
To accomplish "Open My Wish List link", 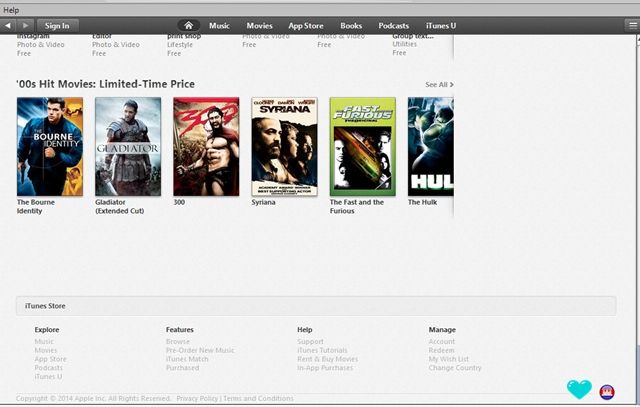I will pos(449,359).
